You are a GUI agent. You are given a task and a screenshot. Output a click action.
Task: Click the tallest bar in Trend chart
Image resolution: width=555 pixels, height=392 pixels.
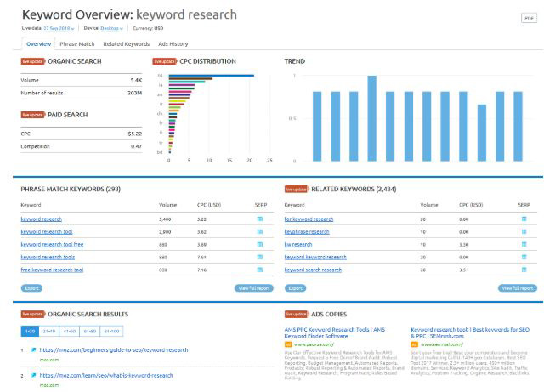tap(371, 118)
